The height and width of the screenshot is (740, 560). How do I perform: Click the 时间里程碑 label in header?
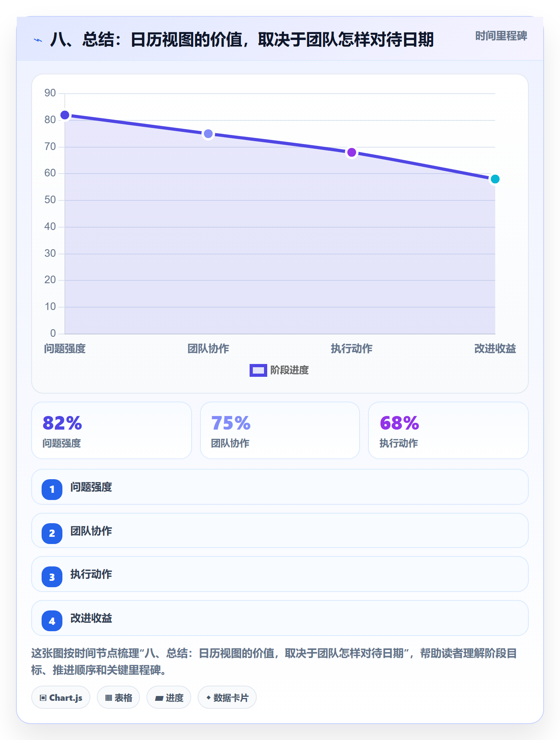pos(501,36)
